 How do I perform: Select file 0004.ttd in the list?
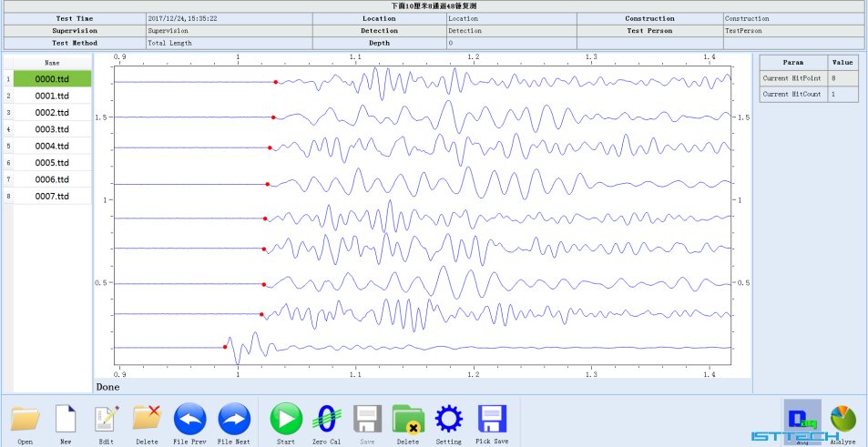(52, 146)
